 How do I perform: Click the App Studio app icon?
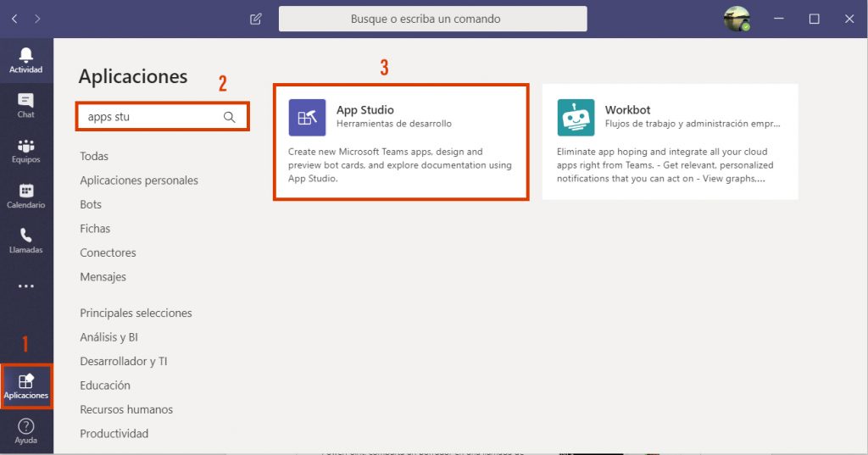pyautogui.click(x=307, y=117)
